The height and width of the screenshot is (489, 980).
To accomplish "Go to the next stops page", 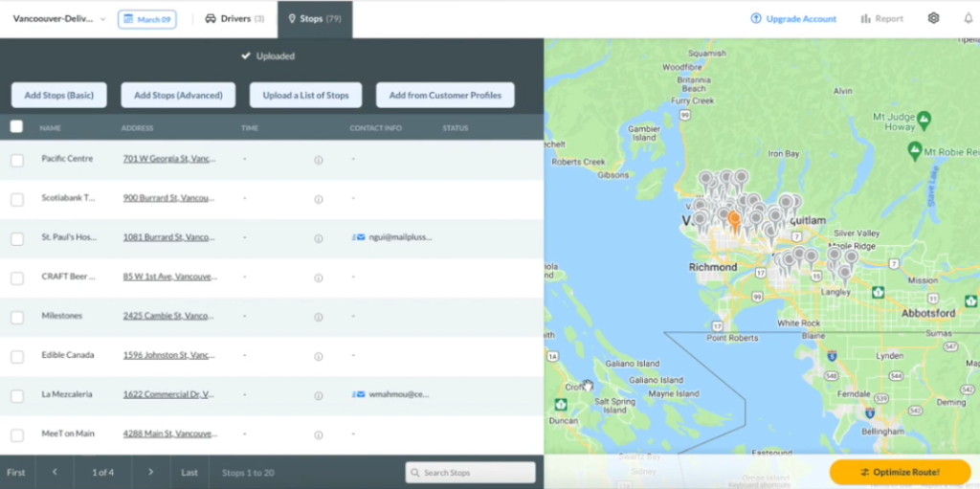I will tap(150, 472).
